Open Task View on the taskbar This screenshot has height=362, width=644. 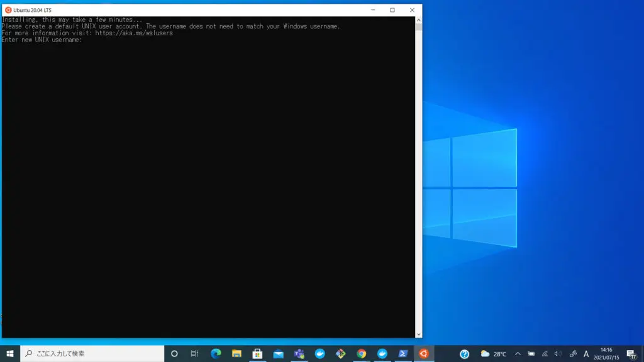pyautogui.click(x=195, y=353)
